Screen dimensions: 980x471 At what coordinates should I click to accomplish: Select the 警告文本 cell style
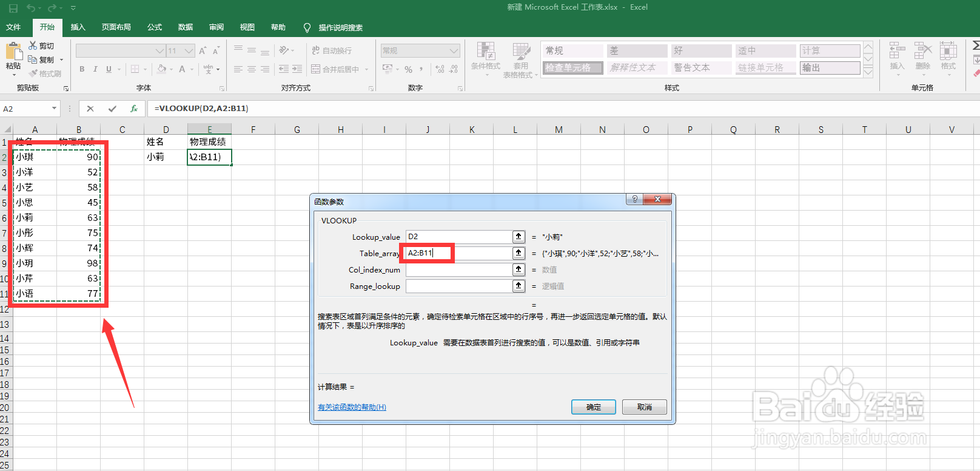pos(701,67)
